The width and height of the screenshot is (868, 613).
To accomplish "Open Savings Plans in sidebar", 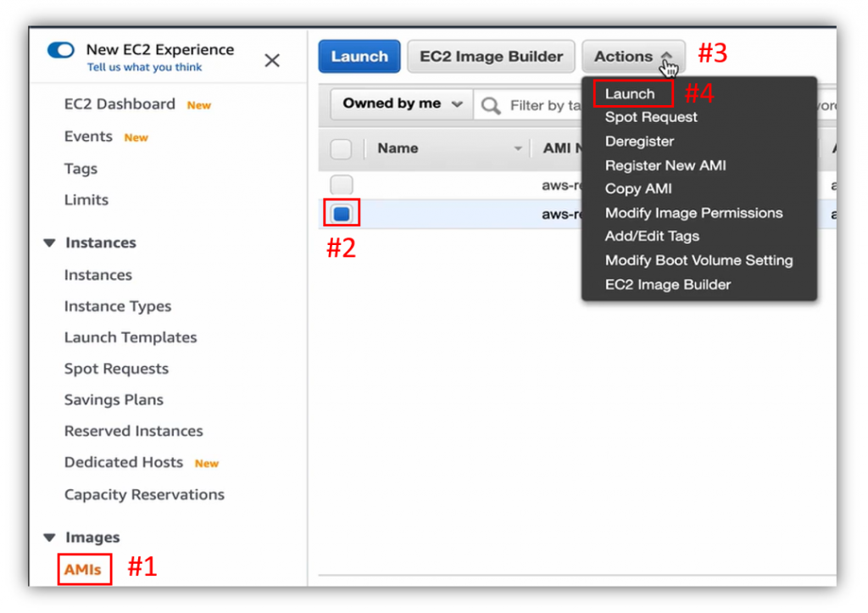I will pyautogui.click(x=114, y=400).
